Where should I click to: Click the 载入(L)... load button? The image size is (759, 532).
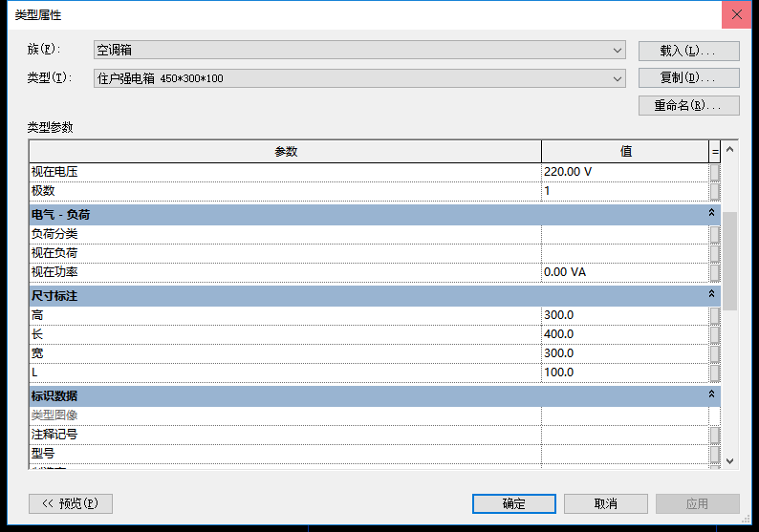coord(689,51)
